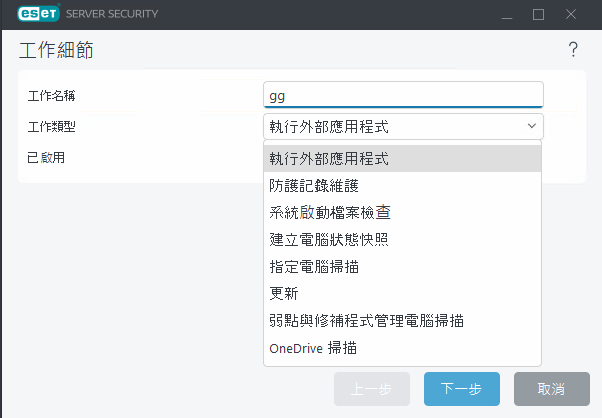Click the 工作名稱 text field containing gg
This screenshot has width=602, height=418.
[x=402, y=95]
